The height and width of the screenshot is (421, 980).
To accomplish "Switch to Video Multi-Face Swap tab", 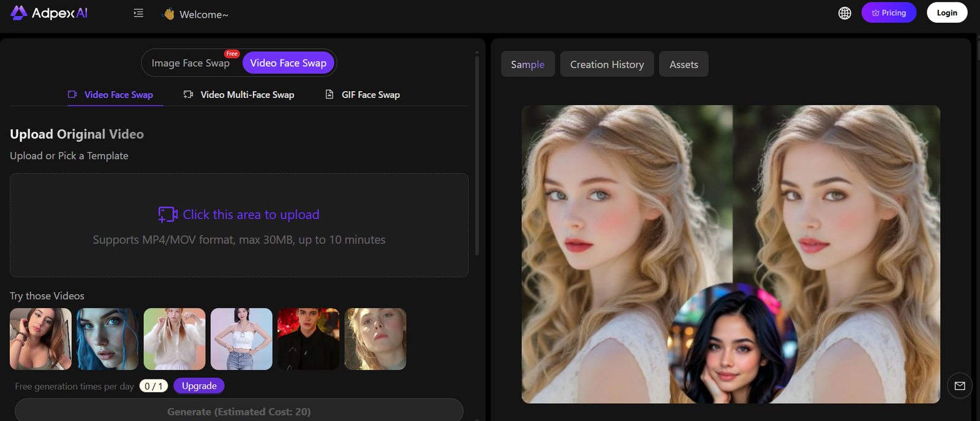I will (x=239, y=95).
